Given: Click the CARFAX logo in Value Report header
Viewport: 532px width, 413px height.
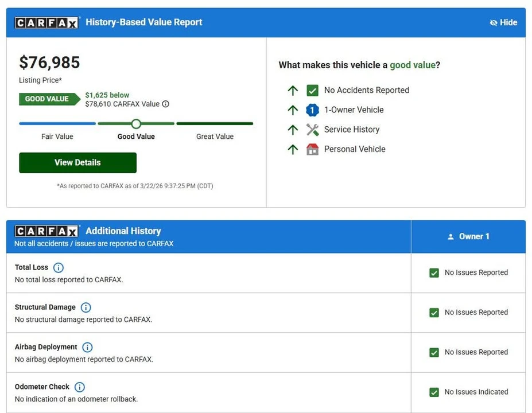Looking at the screenshot, I should click(x=46, y=23).
